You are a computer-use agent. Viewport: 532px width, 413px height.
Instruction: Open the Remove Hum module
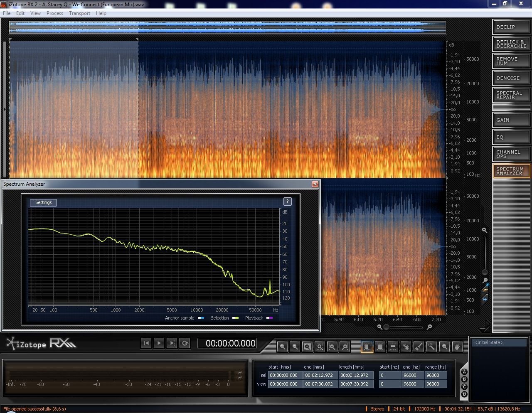click(511, 61)
